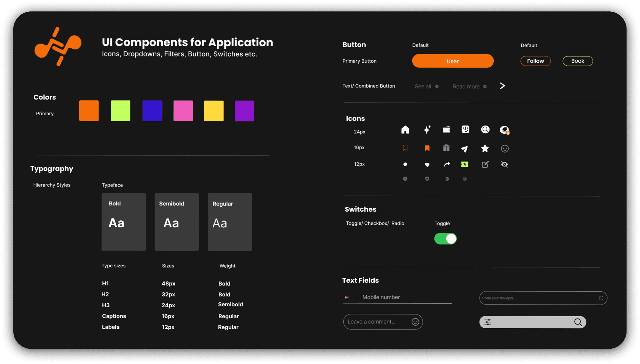
Task: Turn off the green Toggle switch
Action: pyautogui.click(x=445, y=239)
